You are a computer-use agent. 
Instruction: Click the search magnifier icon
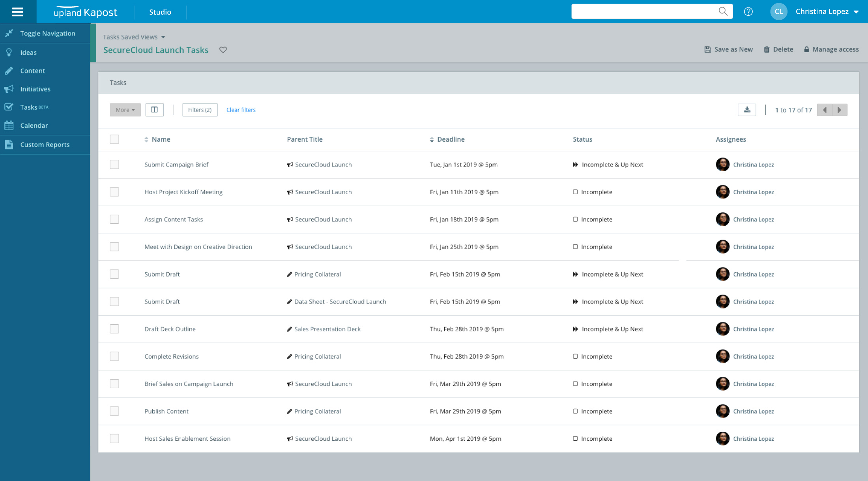722,11
